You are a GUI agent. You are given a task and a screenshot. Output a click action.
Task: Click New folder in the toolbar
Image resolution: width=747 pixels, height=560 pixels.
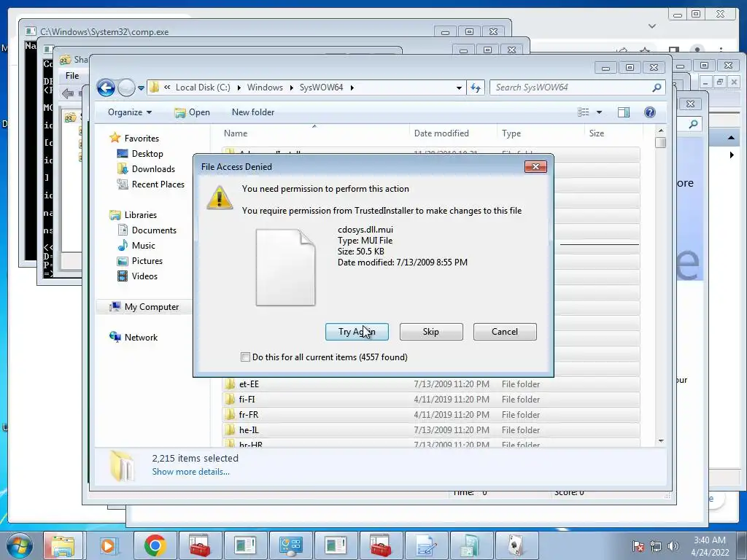coord(253,112)
